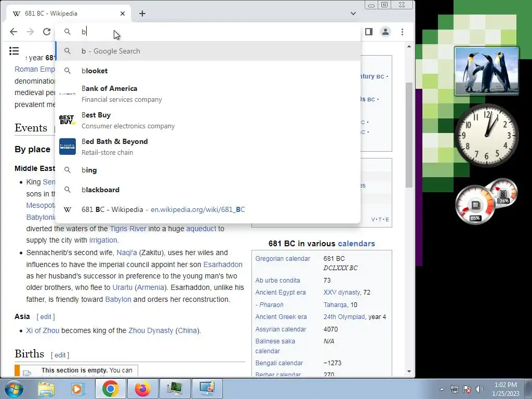
Task: Click the browser forward arrow
Action: click(30, 32)
